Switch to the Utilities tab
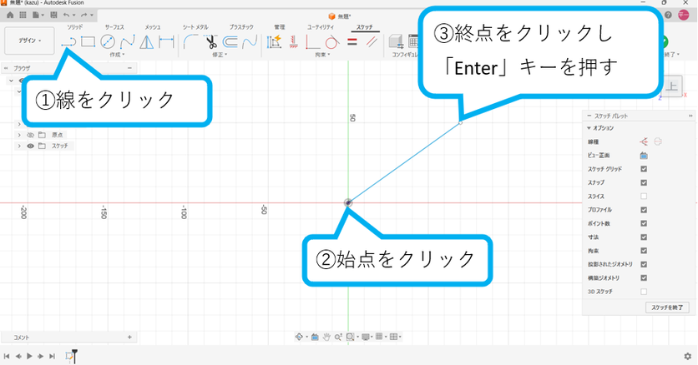The height and width of the screenshot is (365, 698). [x=320, y=27]
